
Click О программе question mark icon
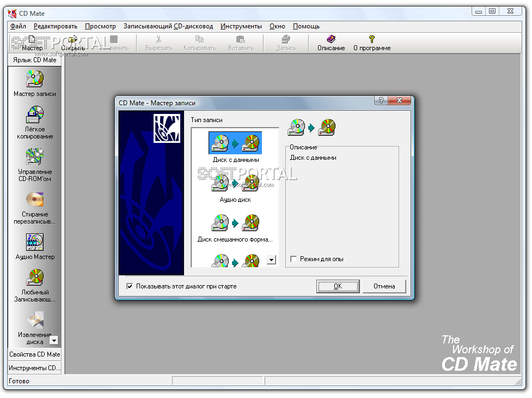(372, 39)
